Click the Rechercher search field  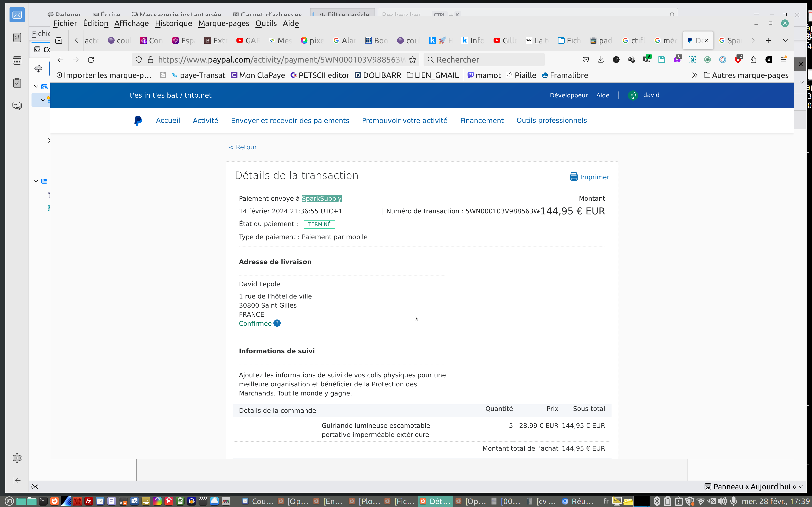click(x=483, y=60)
